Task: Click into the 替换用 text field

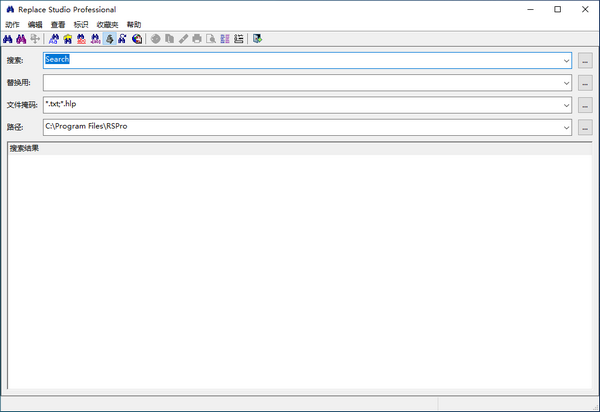Action: (300, 82)
